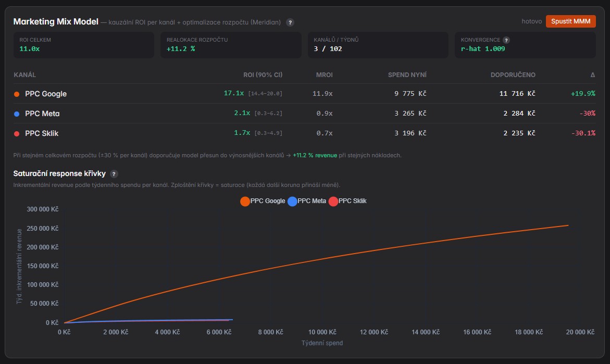Click the Kanál column header

point(25,74)
